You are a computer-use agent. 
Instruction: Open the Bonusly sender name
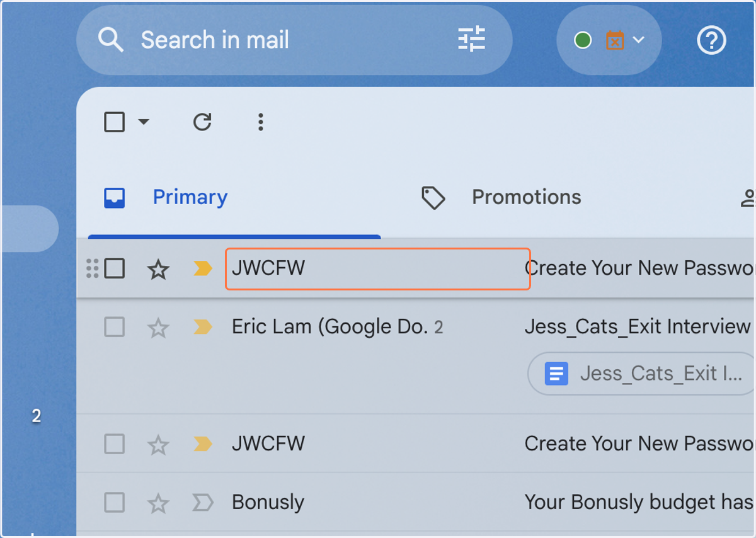268,502
